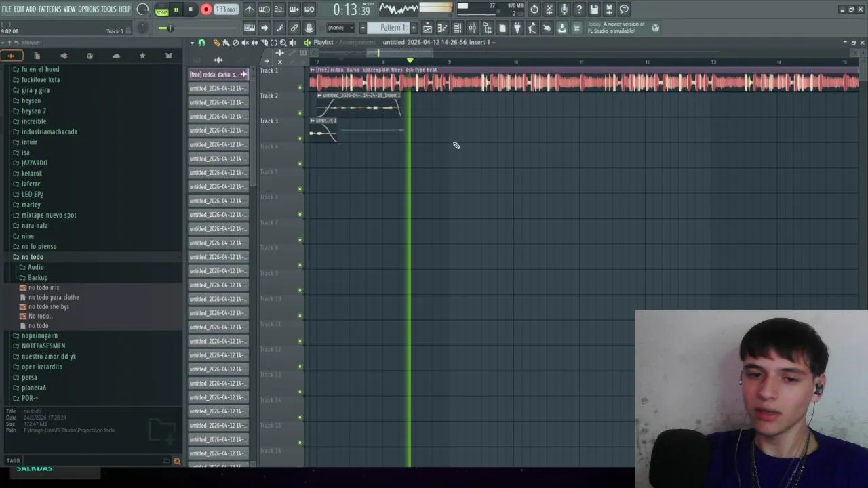This screenshot has height=488, width=868.
Task: Click the shopping cart content library icon
Action: 576,28
